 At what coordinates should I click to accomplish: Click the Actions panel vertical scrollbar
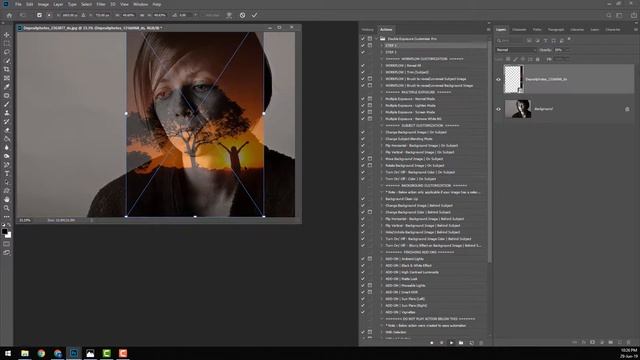tap(489, 151)
